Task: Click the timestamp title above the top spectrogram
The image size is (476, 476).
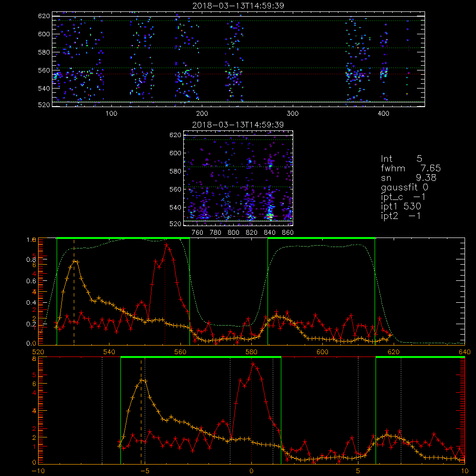Action: 238,6
